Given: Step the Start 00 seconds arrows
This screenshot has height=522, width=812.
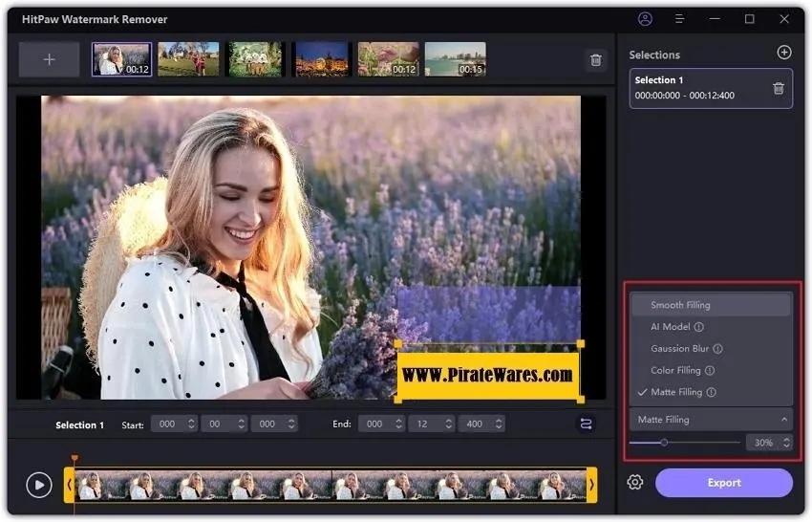Looking at the screenshot, I should (242, 424).
